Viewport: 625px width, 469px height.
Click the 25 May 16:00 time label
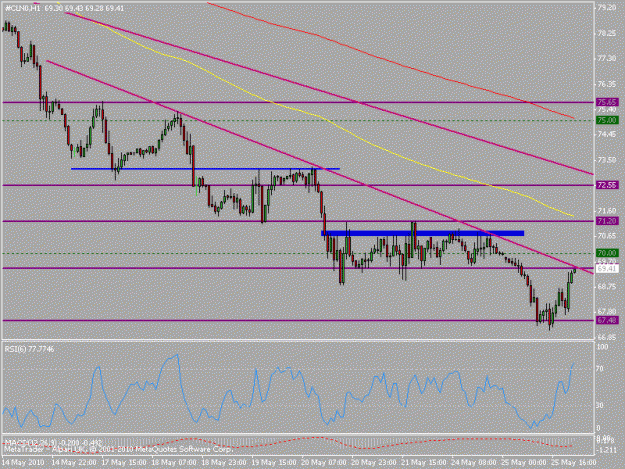tap(574, 463)
